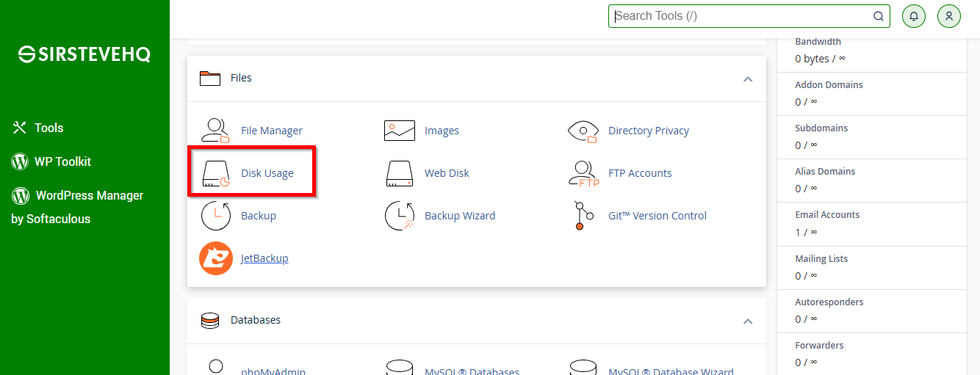Click the Images icon

(x=400, y=131)
